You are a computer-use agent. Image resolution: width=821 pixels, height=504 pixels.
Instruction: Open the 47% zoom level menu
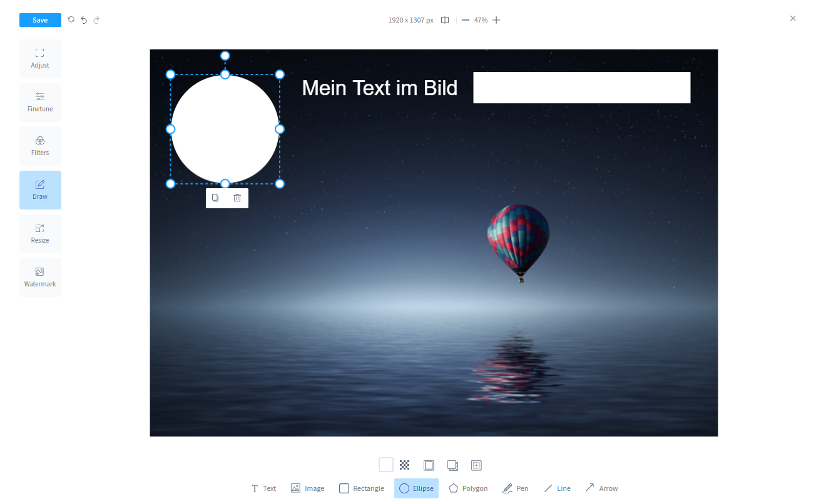coord(481,20)
